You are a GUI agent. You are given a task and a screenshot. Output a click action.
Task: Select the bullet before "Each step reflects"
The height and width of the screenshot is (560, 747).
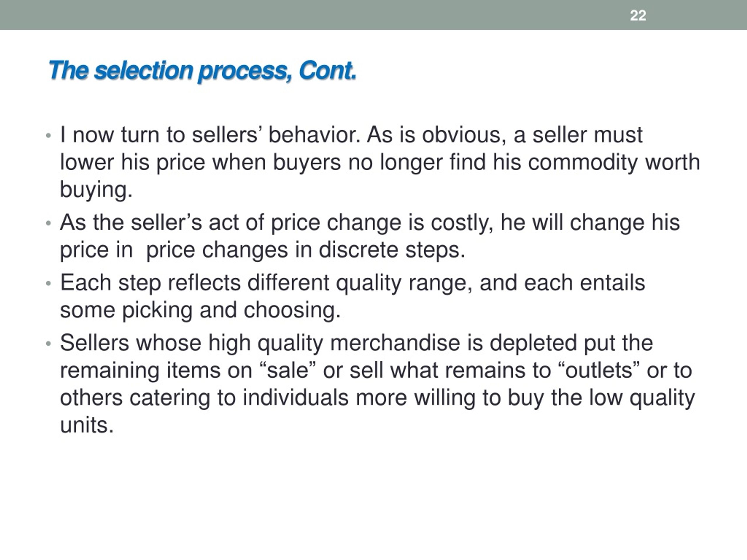(x=48, y=283)
